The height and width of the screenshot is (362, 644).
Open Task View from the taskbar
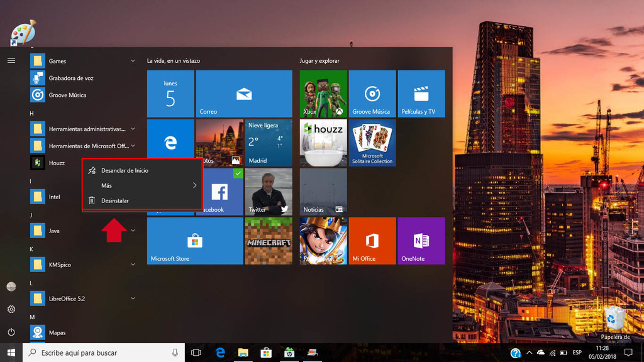click(x=196, y=353)
